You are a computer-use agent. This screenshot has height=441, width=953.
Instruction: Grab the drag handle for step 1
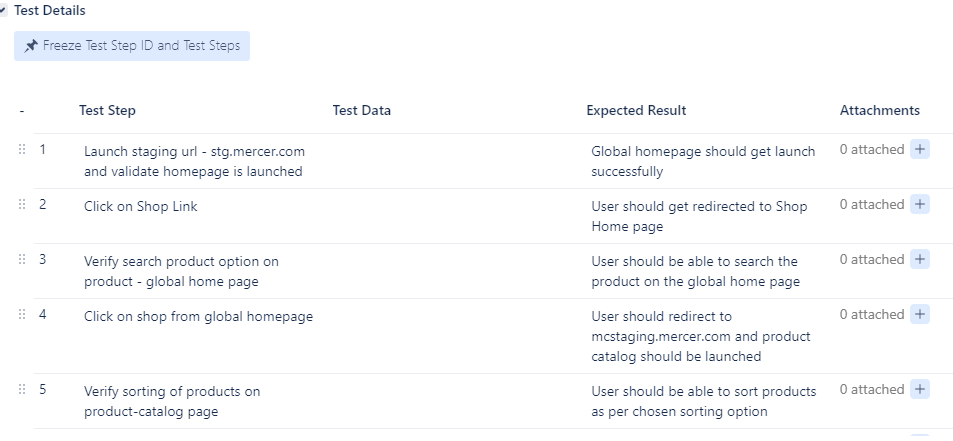(22, 149)
